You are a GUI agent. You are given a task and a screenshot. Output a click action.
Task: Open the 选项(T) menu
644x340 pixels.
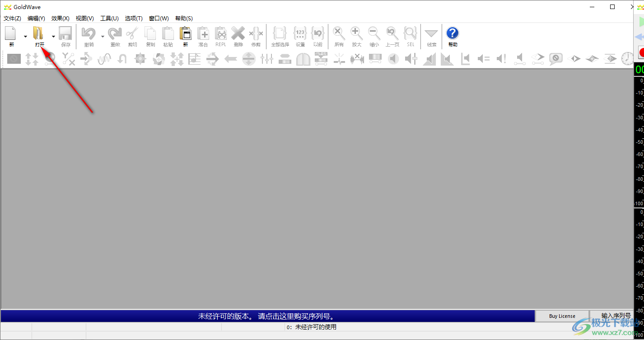(x=134, y=19)
